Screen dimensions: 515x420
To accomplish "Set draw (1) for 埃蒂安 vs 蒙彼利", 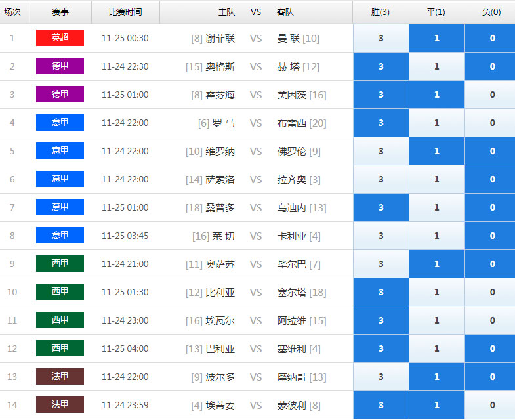I will (437, 405).
